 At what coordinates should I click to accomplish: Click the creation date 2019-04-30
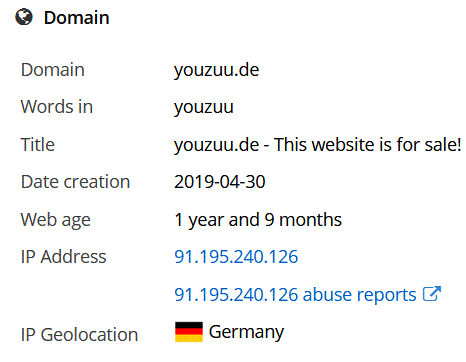point(220,182)
